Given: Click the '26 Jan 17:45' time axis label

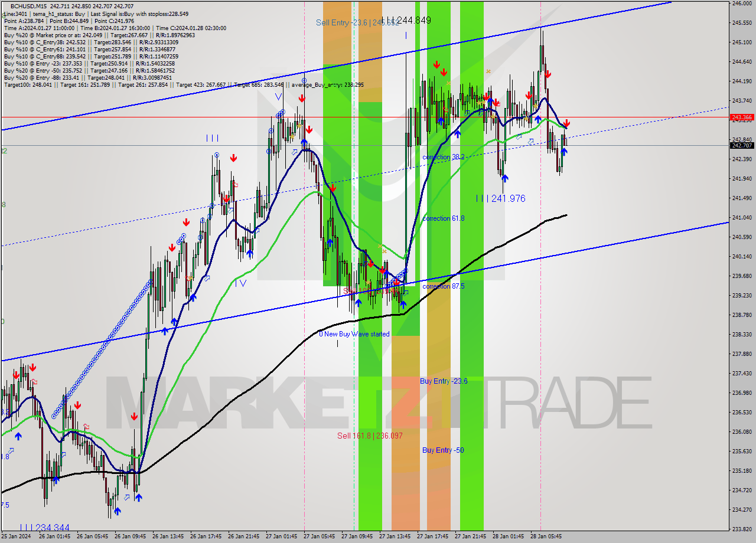Looking at the screenshot, I should pyautogui.click(x=205, y=537).
